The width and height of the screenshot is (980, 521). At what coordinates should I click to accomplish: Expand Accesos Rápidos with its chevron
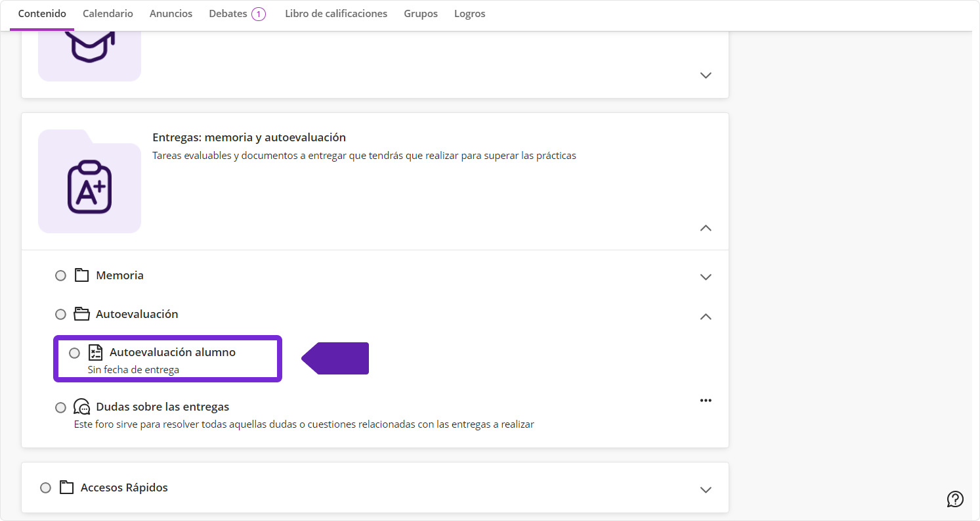tap(706, 489)
